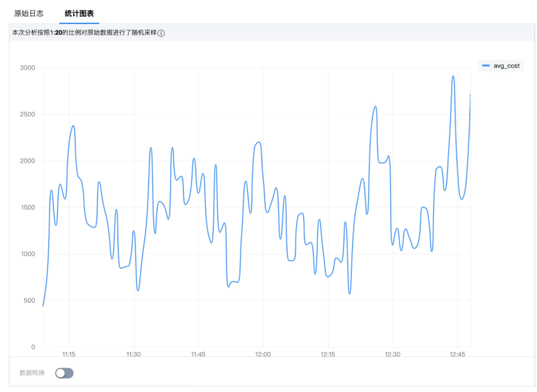The image size is (537, 392).
Task: Click the 11:45 x-axis label
Action: click(x=198, y=354)
